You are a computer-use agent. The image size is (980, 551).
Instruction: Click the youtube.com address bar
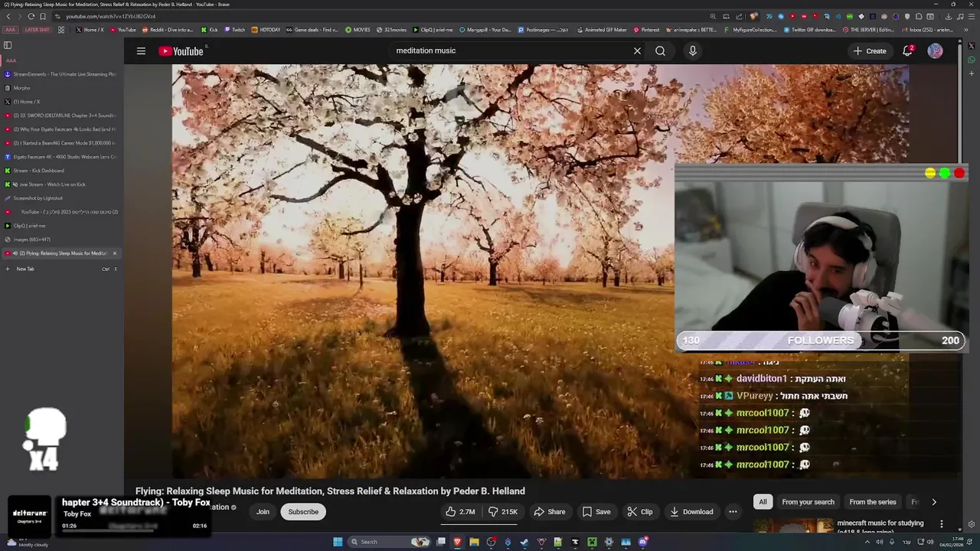coord(383,16)
